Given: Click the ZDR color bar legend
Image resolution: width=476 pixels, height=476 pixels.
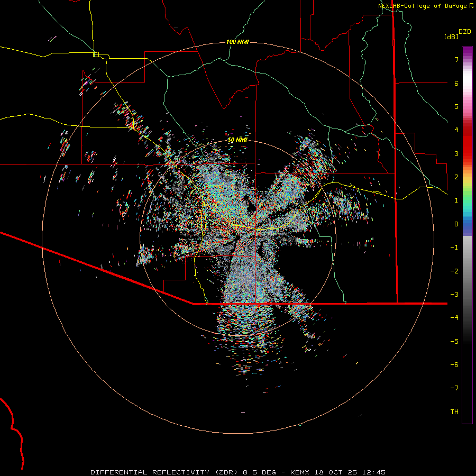Looking at the screenshot, I should (467, 235).
